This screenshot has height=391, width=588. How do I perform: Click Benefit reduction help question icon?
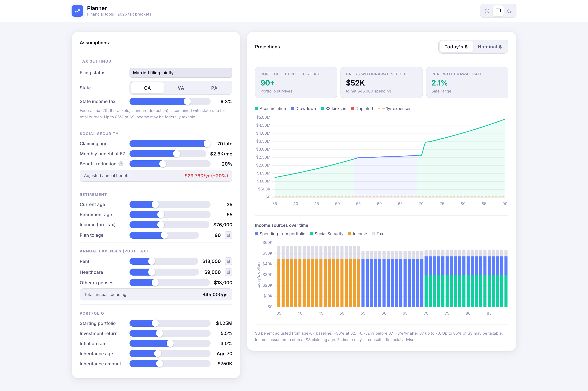point(121,164)
